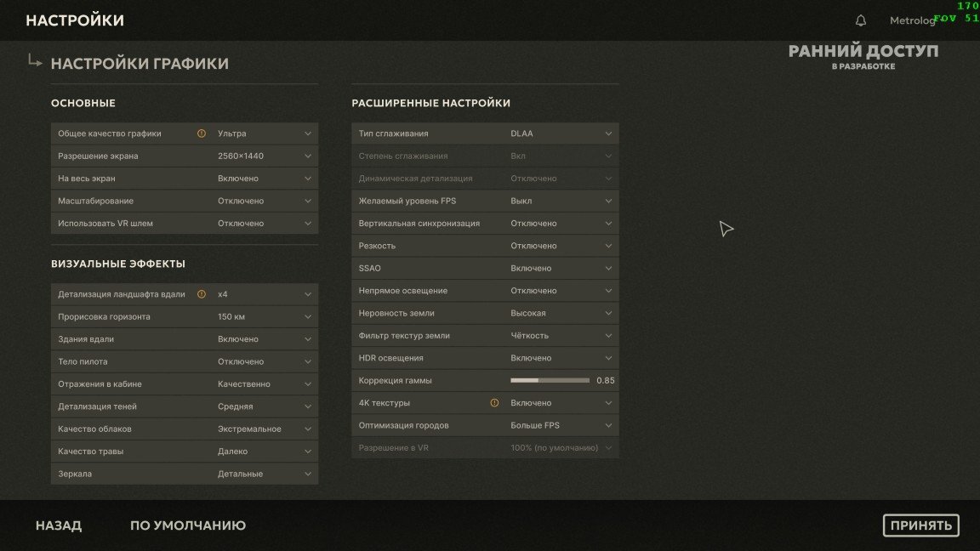Image resolution: width=980 pixels, height=551 pixels.
Task: Toggle SSAO Включено option
Action: point(485,269)
